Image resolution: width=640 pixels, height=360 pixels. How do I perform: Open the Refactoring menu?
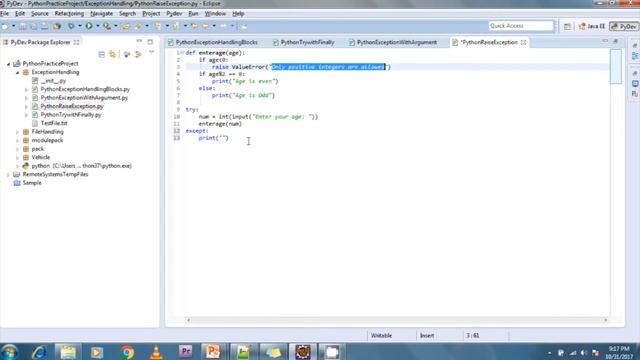click(69, 13)
